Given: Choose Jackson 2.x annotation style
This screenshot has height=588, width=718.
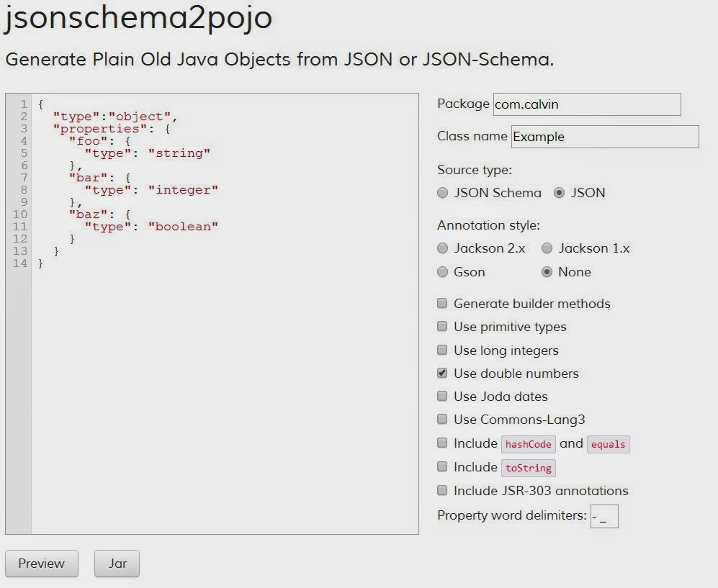Looking at the screenshot, I should pyautogui.click(x=443, y=248).
